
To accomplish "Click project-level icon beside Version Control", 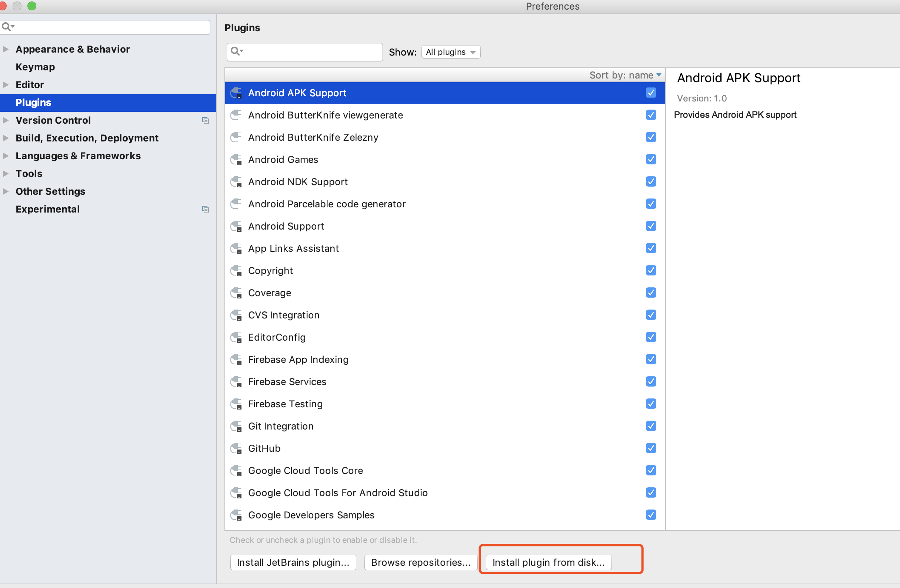I will 205,120.
